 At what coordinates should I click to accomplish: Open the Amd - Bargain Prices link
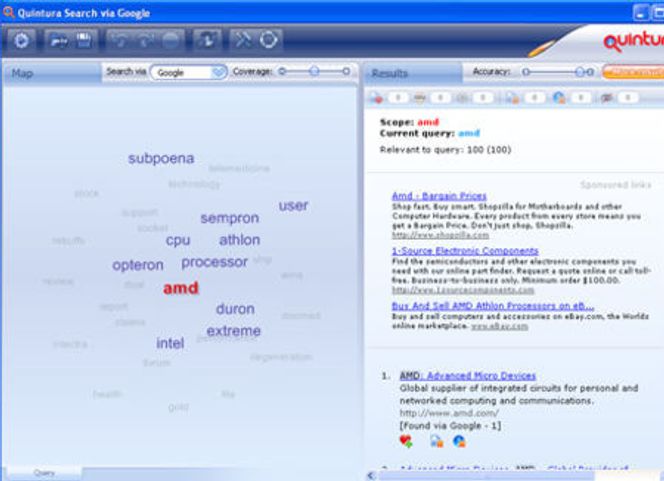coord(439,196)
